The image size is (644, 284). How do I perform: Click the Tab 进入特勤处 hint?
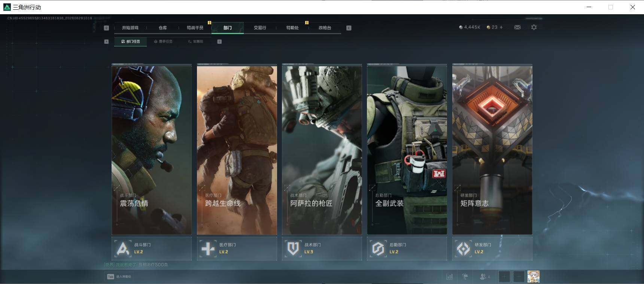[119, 277]
